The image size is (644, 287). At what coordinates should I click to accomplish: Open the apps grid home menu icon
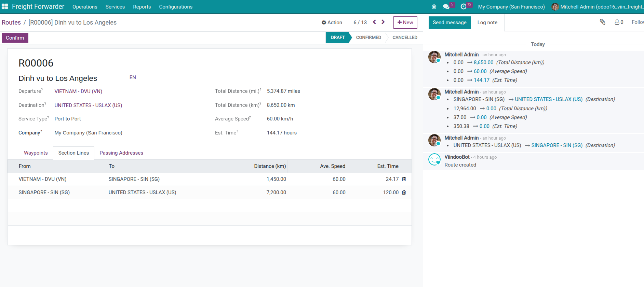(x=5, y=6)
